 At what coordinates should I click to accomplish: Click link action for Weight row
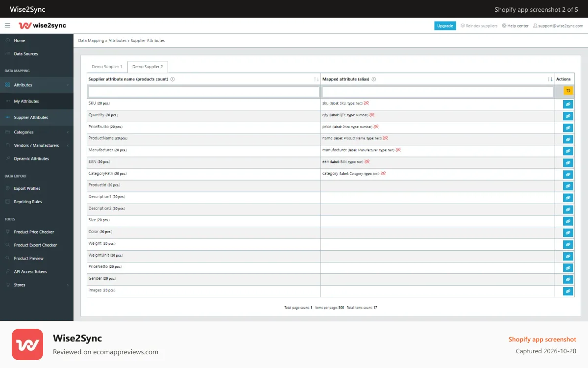(x=568, y=244)
